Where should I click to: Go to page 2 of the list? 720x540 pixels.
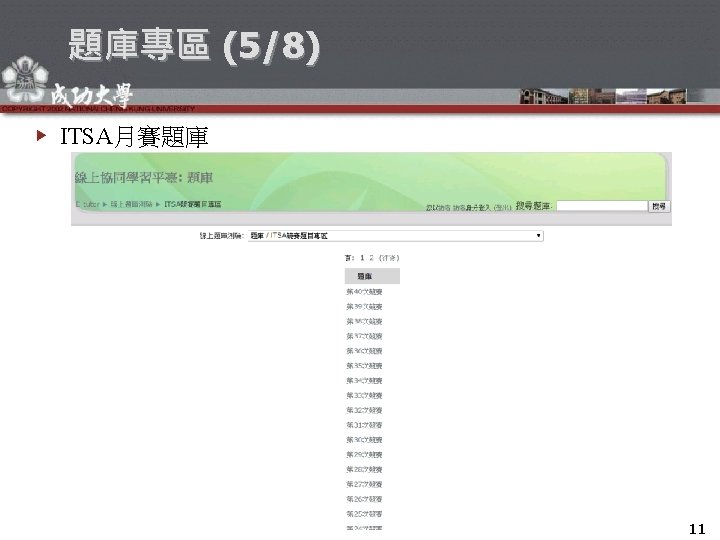pos(371,258)
